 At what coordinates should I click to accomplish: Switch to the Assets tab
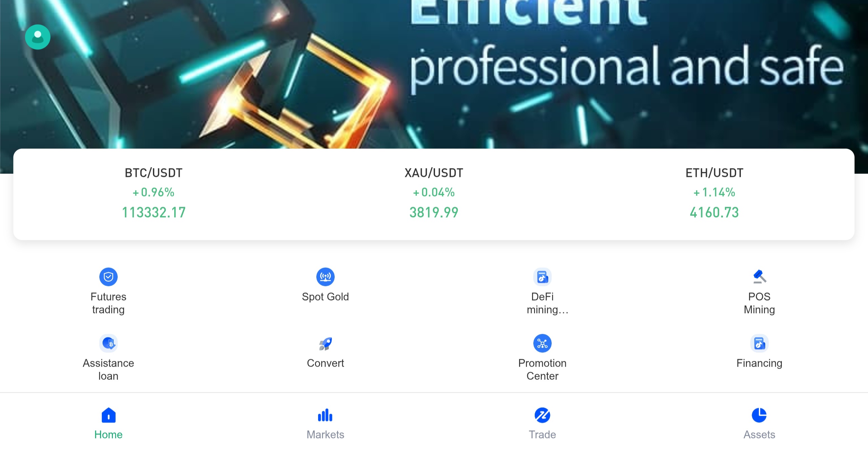(x=759, y=424)
